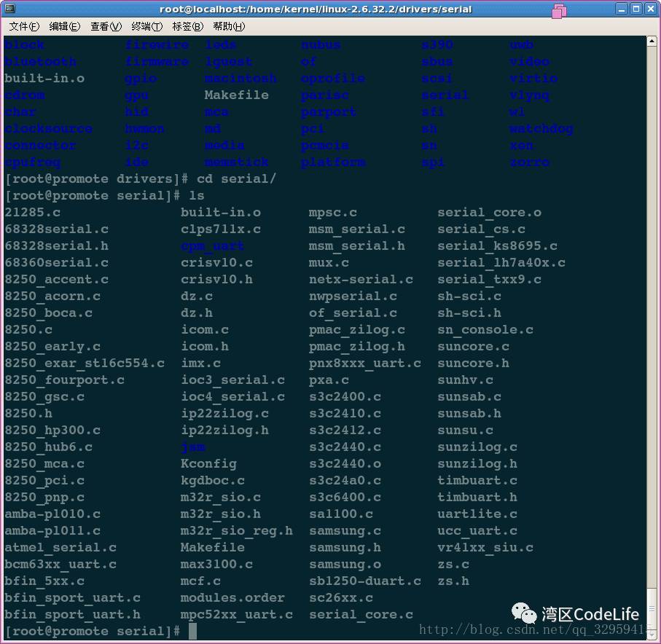This screenshot has height=644, width=661.
Task: Click the file name kgdboc.c
Action: click(213, 481)
